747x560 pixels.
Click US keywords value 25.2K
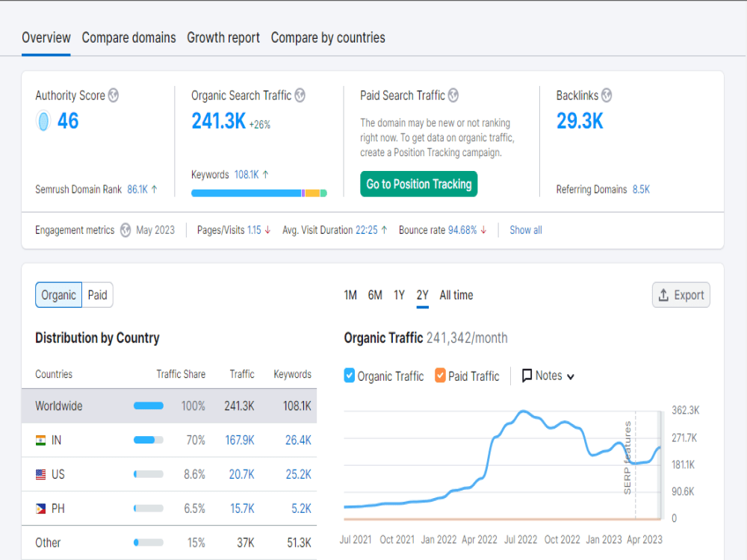[x=298, y=475]
